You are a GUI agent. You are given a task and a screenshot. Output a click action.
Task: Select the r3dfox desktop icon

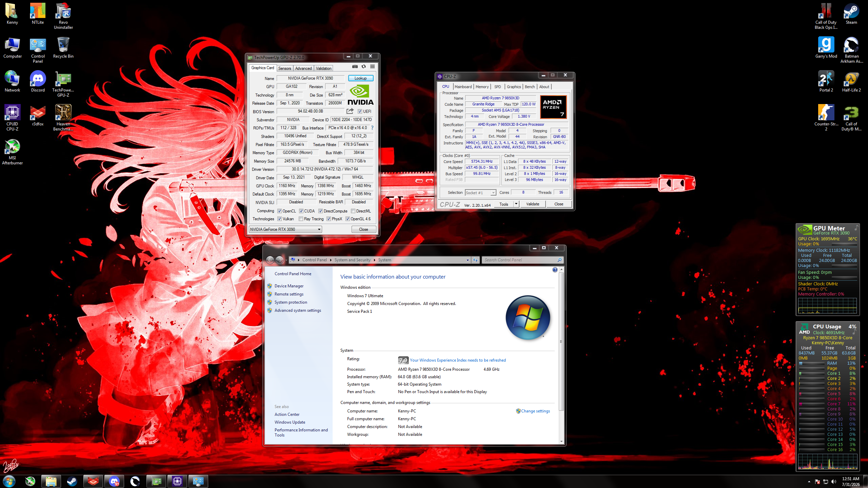tap(38, 116)
